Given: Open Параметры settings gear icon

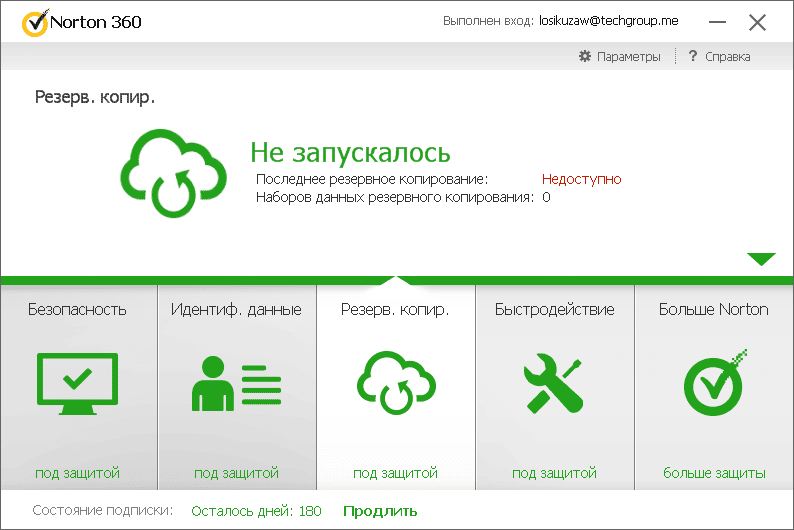Looking at the screenshot, I should (x=585, y=56).
